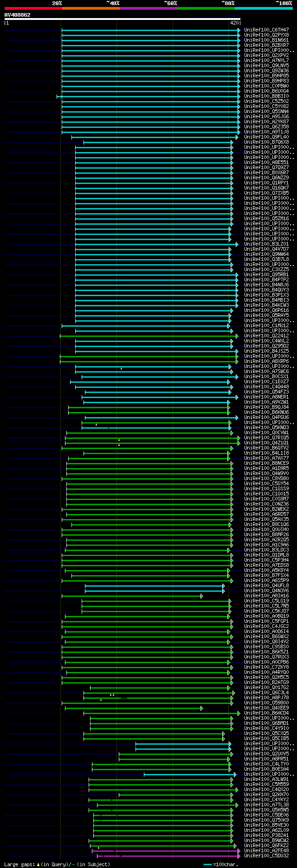Click the query name AV408862
Viewport: 297px width, 868px height.
click(18, 15)
